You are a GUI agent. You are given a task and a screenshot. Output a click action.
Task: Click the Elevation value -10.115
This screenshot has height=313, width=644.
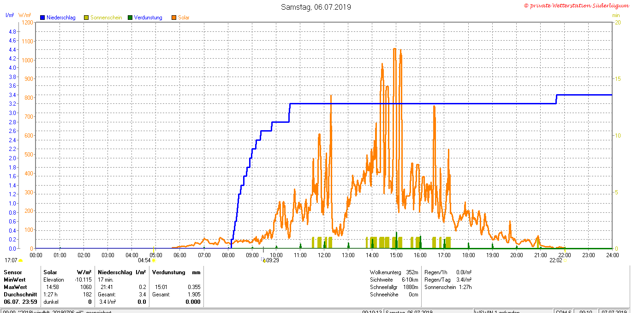coord(83,280)
